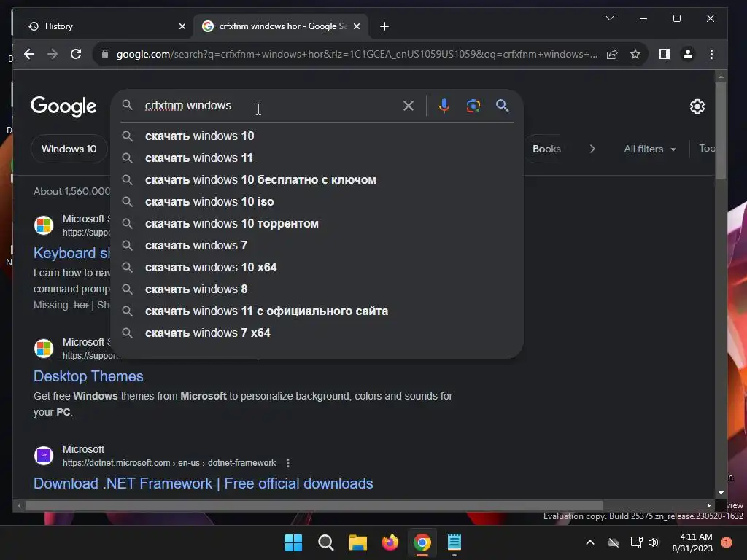
Task: Open network status tray icon
Action: pos(636,542)
